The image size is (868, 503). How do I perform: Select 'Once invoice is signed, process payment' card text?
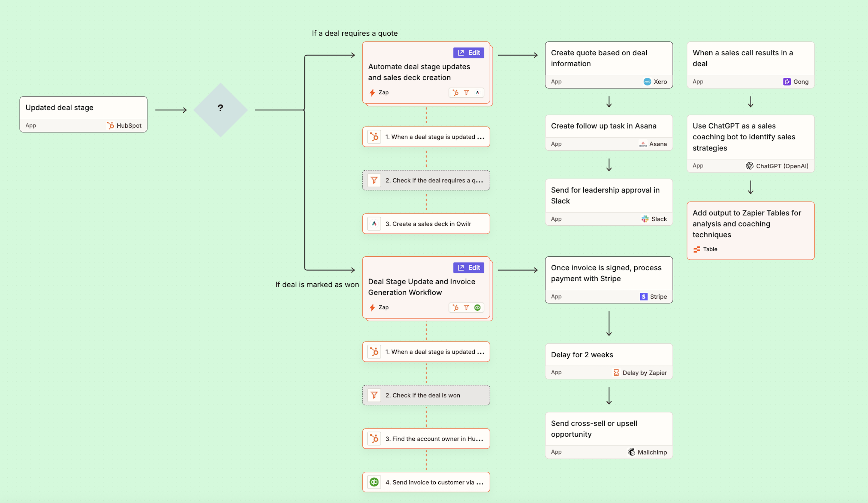[606, 273]
